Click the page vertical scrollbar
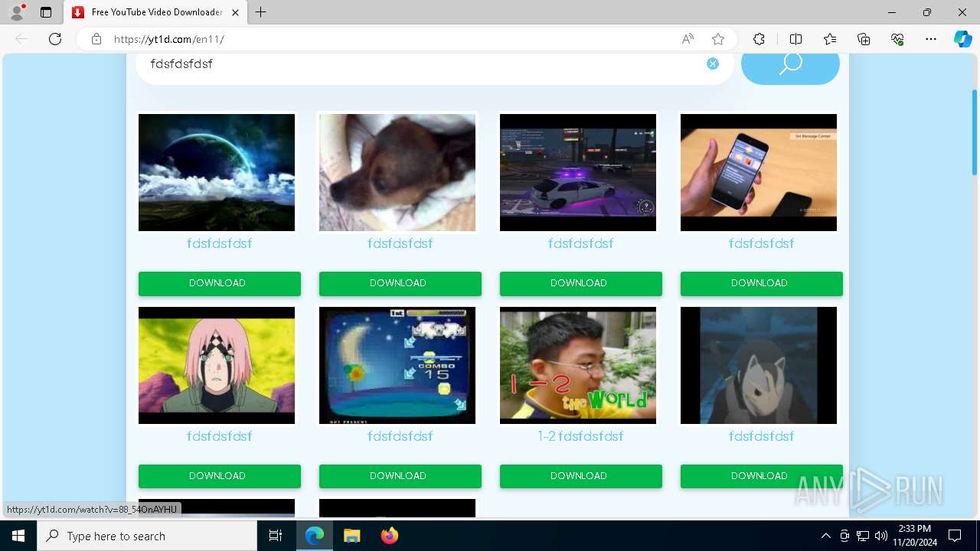The image size is (980, 551). (974, 132)
